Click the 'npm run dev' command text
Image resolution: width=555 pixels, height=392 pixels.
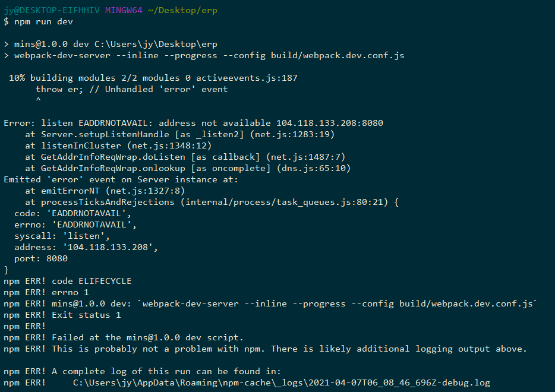click(x=43, y=21)
